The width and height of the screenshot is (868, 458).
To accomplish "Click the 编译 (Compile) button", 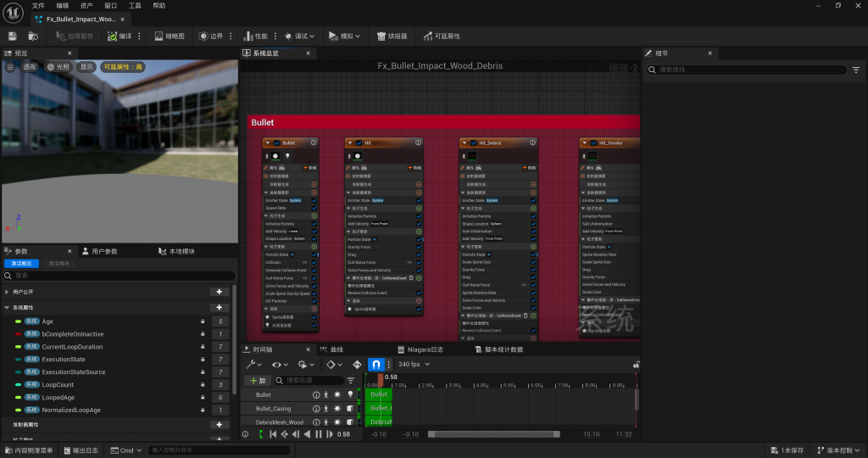I will pos(120,36).
